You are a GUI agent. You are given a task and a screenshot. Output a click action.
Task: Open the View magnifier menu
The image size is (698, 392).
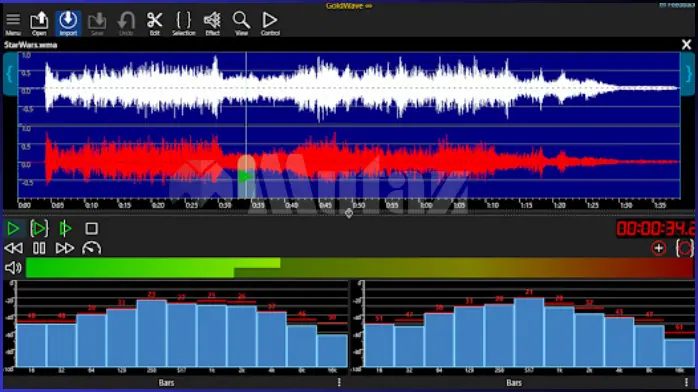(241, 23)
